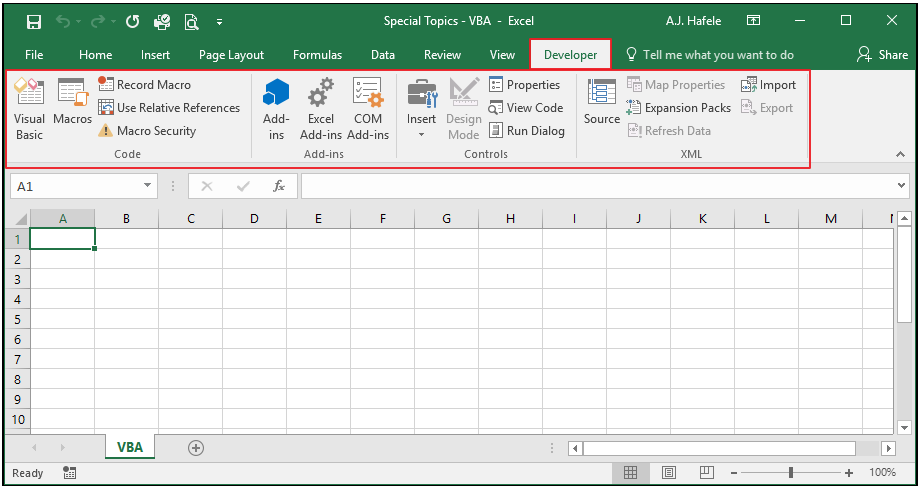The height and width of the screenshot is (487, 919).
Task: Select row 5 header
Action: coord(18,319)
